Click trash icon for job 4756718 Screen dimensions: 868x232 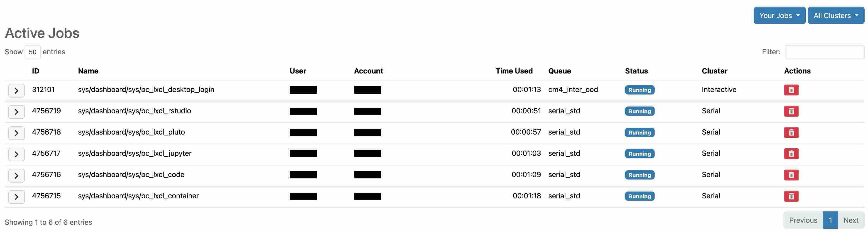(x=791, y=133)
